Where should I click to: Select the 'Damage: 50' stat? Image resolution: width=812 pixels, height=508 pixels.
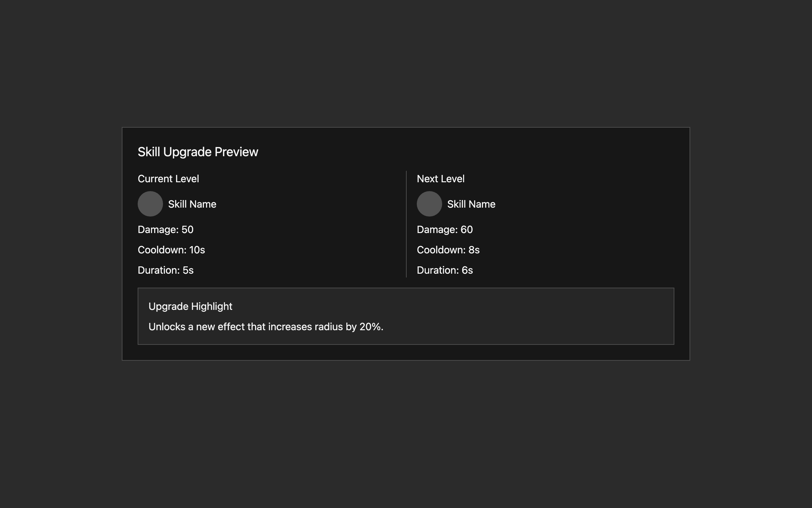point(166,230)
